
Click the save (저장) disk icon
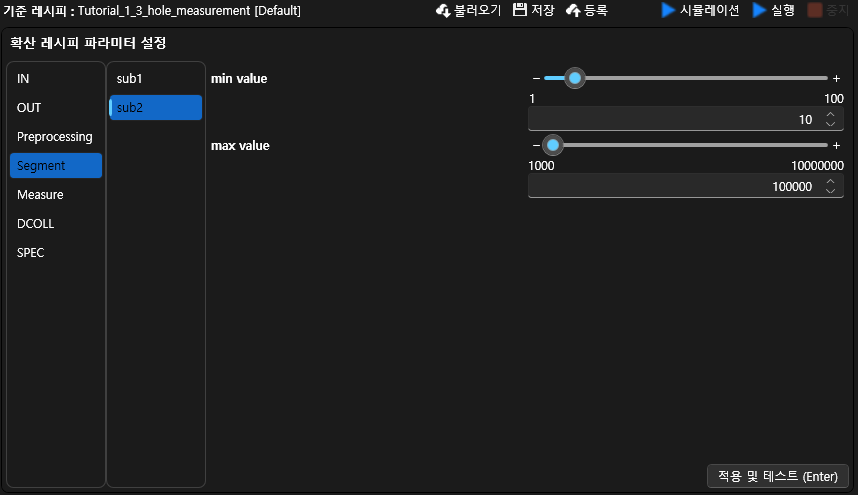[x=520, y=10]
